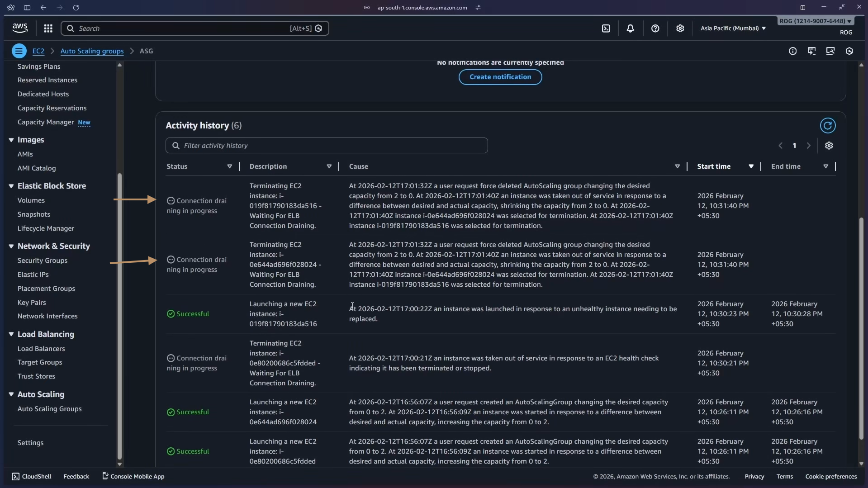868x488 pixels.
Task: Toggle the side navigation hamburger button
Action: pyautogui.click(x=19, y=51)
